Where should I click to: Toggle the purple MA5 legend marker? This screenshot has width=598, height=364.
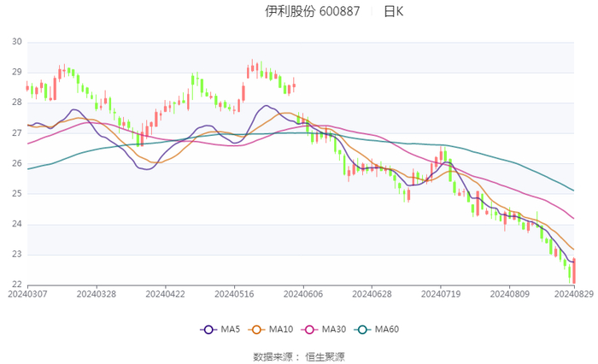pyautogui.click(x=208, y=330)
